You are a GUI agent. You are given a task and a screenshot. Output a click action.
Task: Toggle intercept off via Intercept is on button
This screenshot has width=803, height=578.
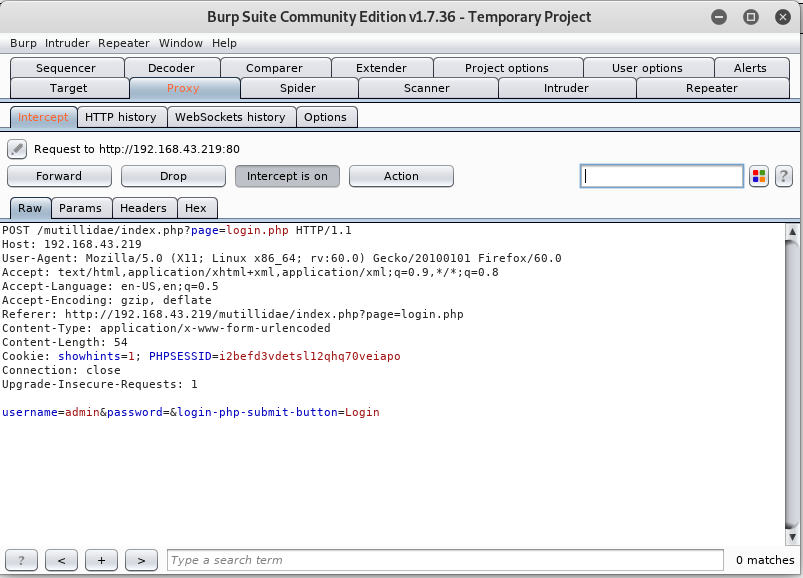(286, 175)
